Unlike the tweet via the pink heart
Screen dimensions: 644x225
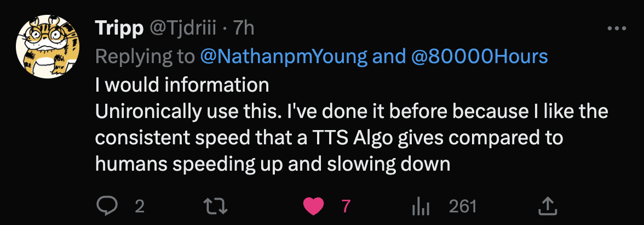tap(313, 206)
